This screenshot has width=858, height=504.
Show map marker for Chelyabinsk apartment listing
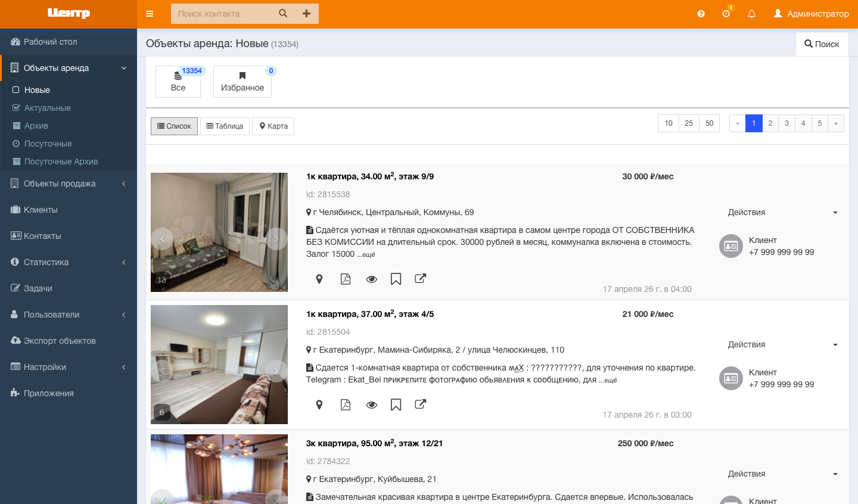coord(319,279)
